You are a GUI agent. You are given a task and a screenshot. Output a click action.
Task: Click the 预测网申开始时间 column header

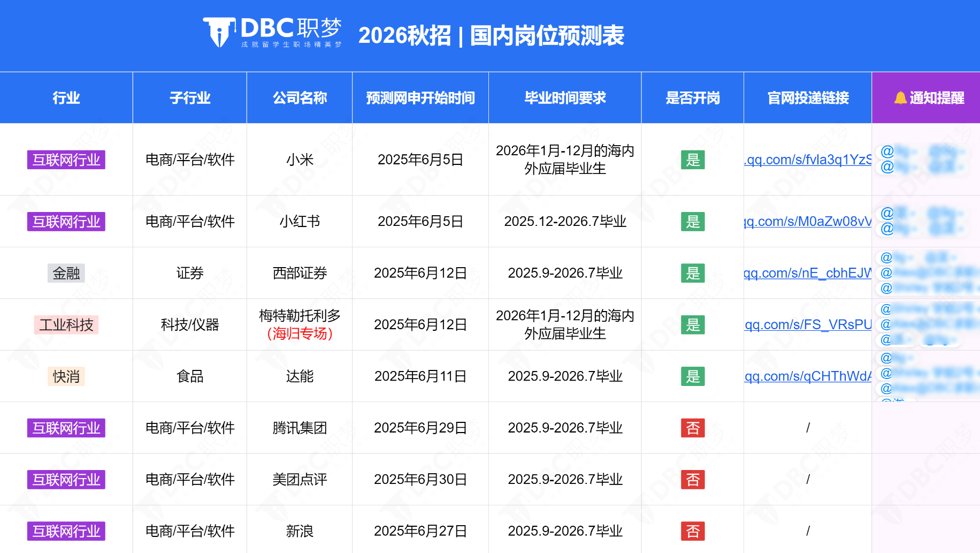420,98
